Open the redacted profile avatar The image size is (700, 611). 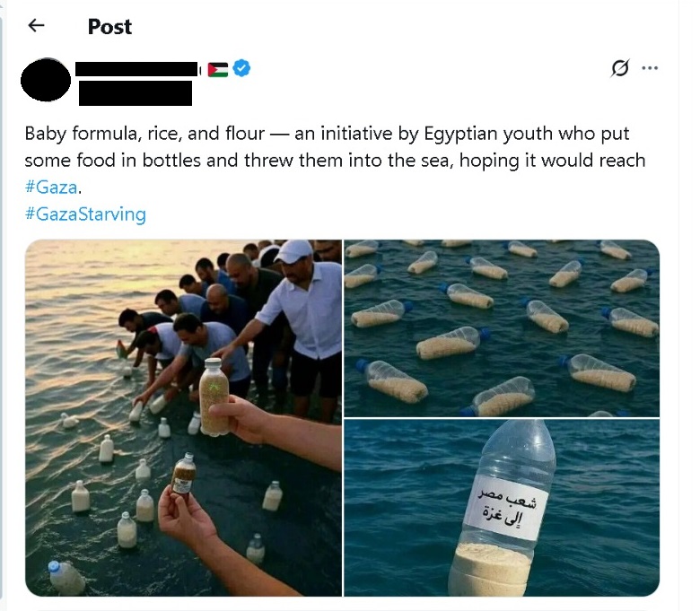(46, 81)
